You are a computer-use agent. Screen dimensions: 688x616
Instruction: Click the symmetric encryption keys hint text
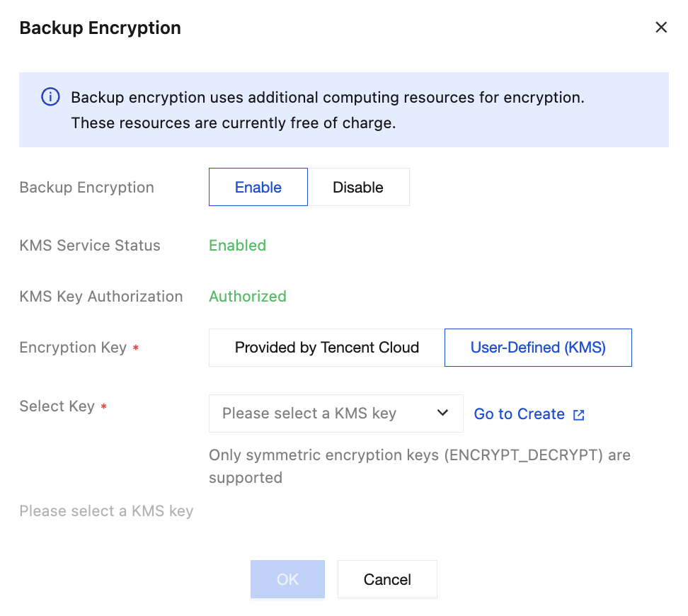click(x=420, y=467)
